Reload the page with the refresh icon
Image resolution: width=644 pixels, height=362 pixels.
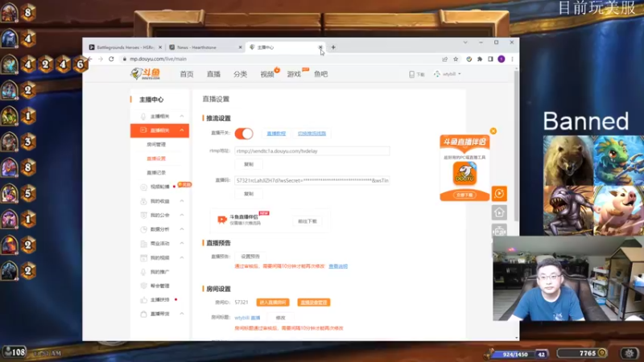(x=111, y=59)
